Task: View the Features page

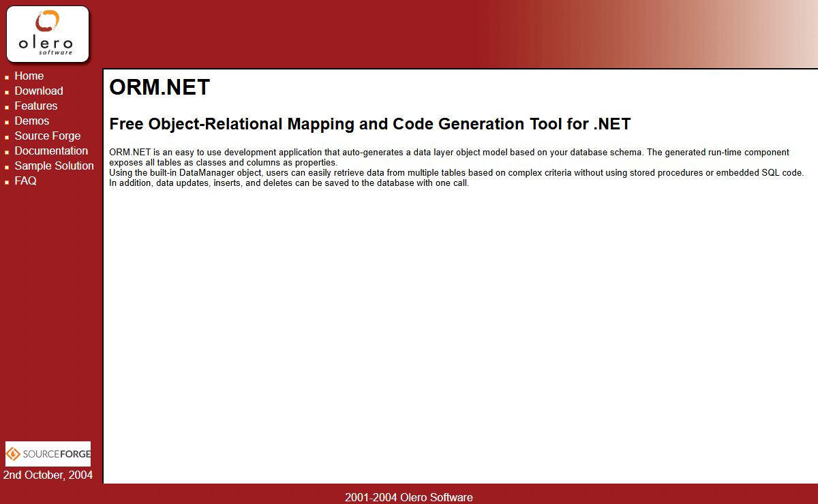Action: click(36, 106)
